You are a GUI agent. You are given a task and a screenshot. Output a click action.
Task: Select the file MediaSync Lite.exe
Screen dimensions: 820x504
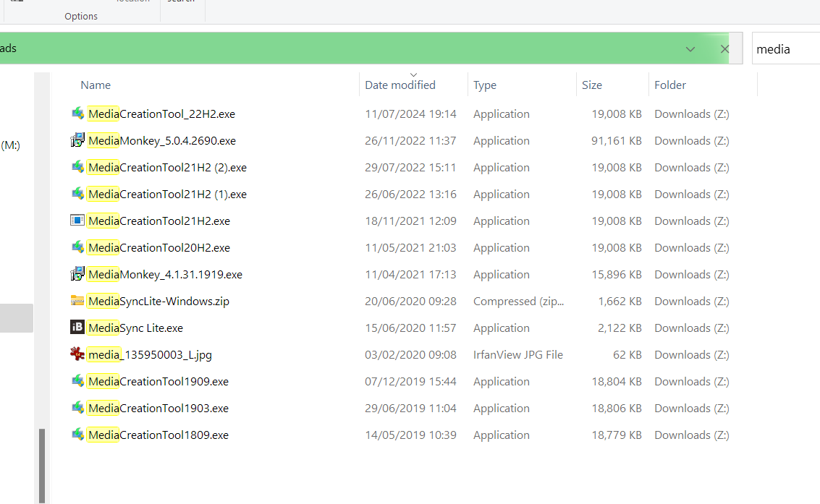pos(135,328)
